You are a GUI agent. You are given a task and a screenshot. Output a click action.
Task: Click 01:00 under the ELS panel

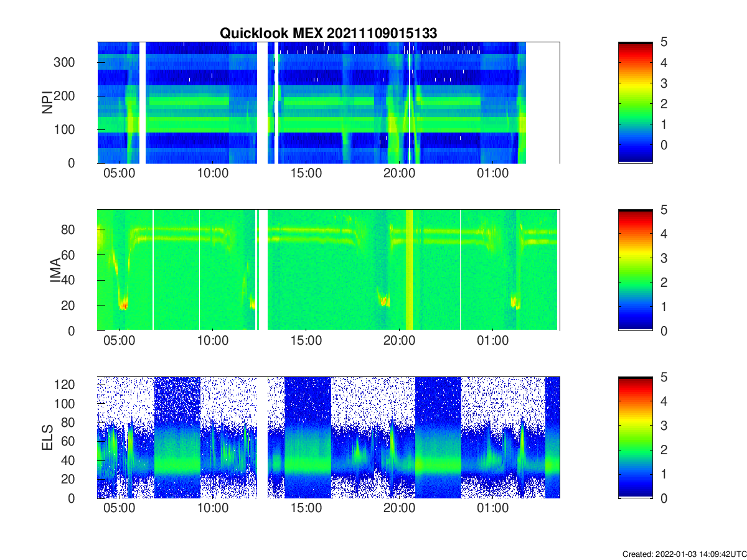point(492,508)
